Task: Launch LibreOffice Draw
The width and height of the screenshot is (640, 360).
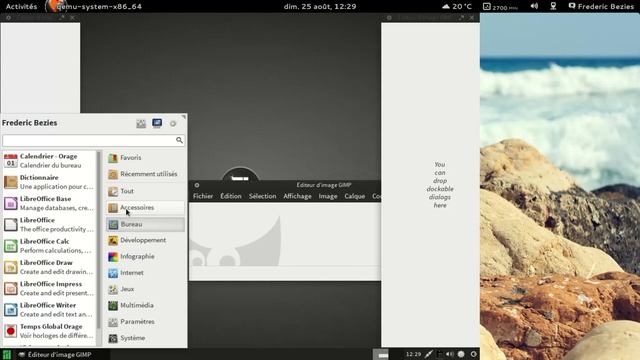Action: pyautogui.click(x=49, y=267)
